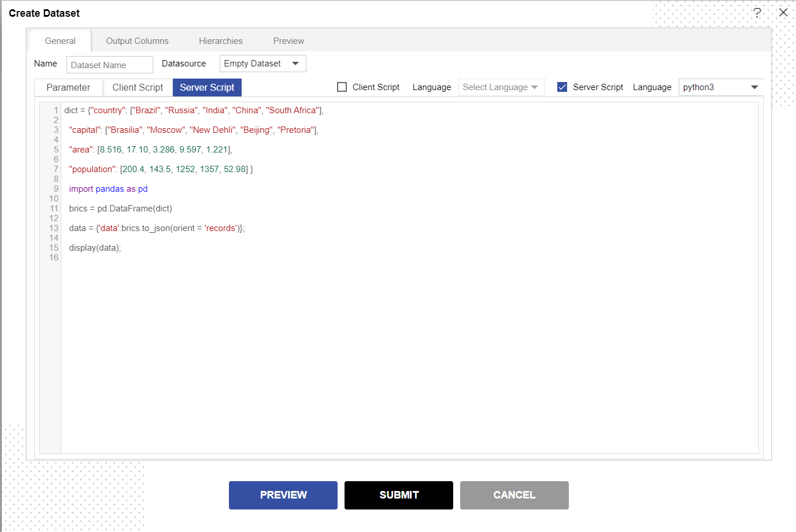This screenshot has height=532, width=796.
Task: Click the Create Dataset dialog title
Action: pyautogui.click(x=45, y=13)
